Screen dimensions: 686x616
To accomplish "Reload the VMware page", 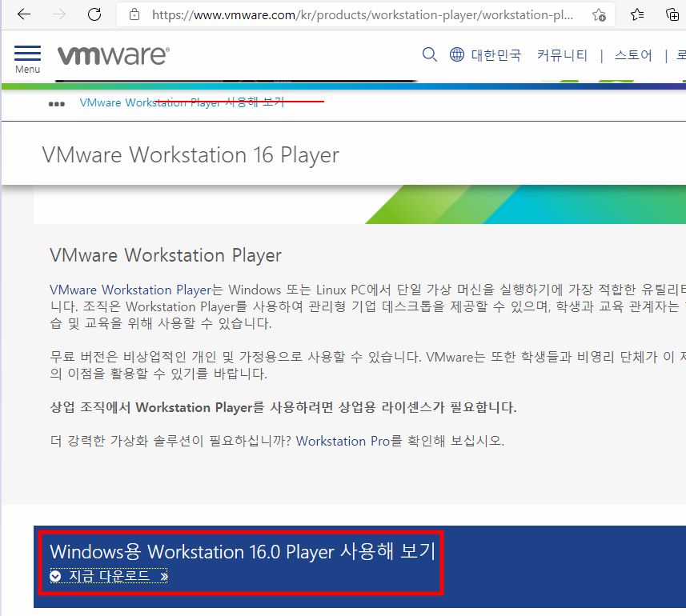I will click(x=94, y=14).
